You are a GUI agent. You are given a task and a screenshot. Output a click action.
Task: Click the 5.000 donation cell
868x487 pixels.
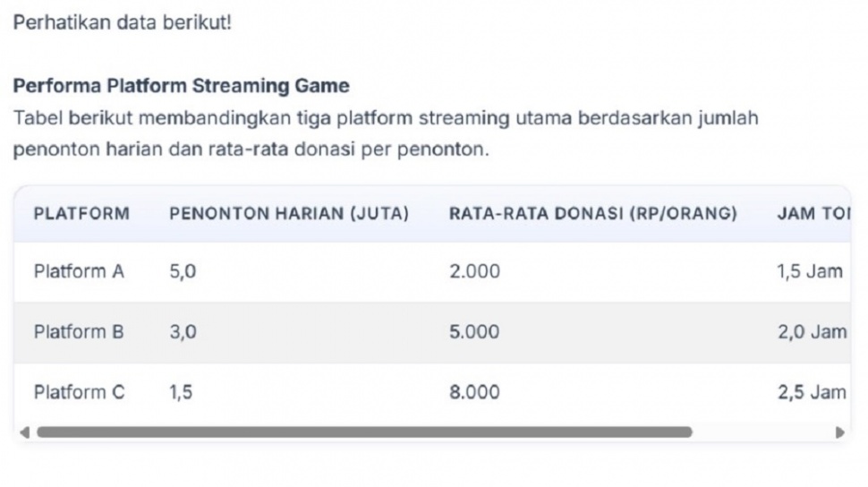[x=474, y=332]
